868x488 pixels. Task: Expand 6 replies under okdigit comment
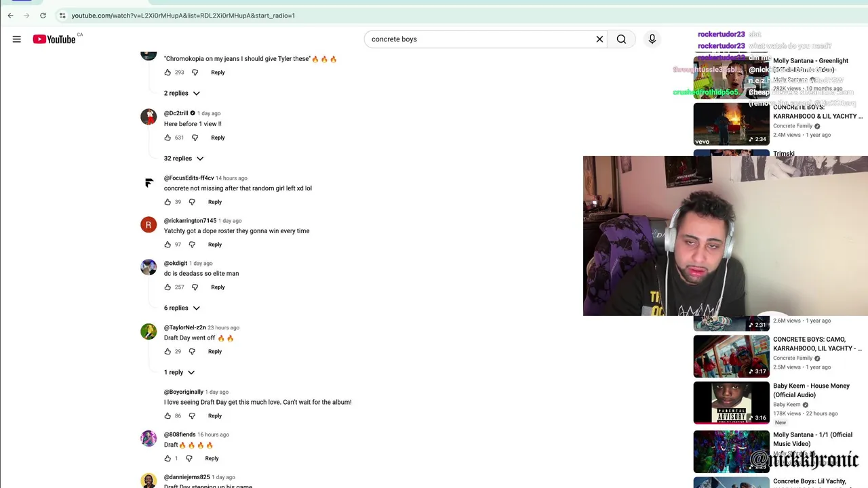(182, 308)
